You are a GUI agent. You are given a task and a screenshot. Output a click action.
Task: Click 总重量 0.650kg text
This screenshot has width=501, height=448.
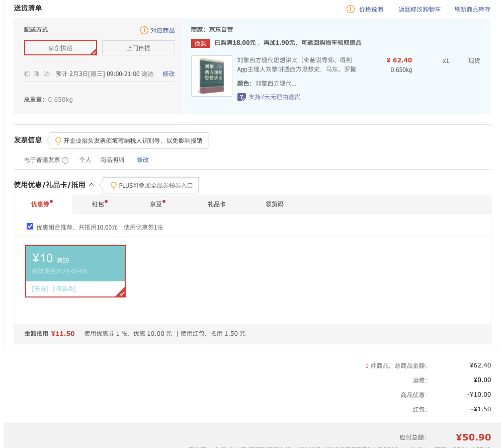tap(48, 100)
